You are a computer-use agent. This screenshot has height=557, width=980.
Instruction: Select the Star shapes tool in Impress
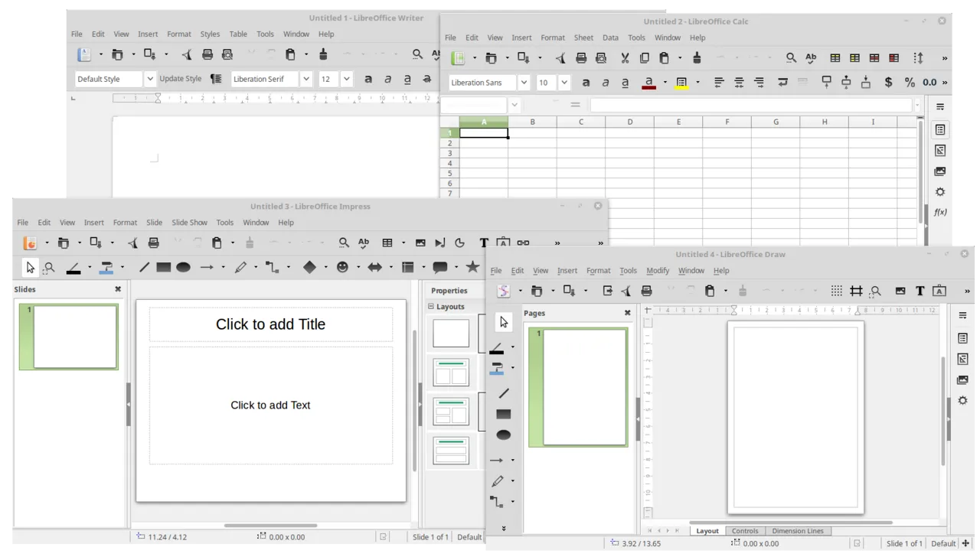click(472, 266)
